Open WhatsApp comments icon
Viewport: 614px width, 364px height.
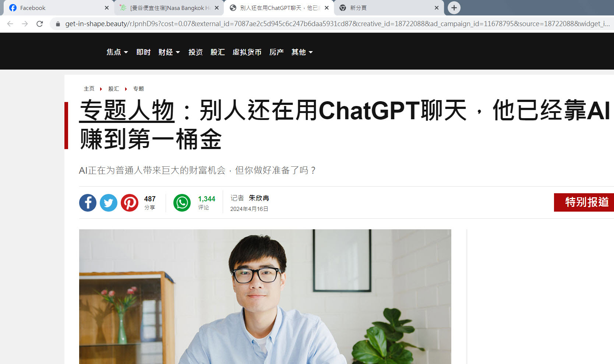tap(182, 203)
